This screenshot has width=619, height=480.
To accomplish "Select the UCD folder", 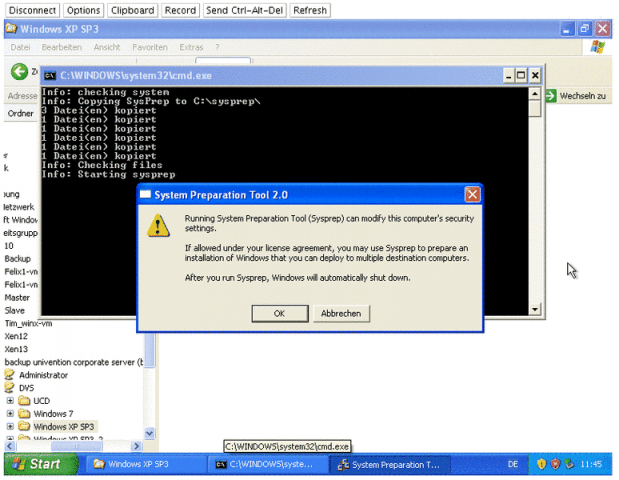I will pos(41,401).
